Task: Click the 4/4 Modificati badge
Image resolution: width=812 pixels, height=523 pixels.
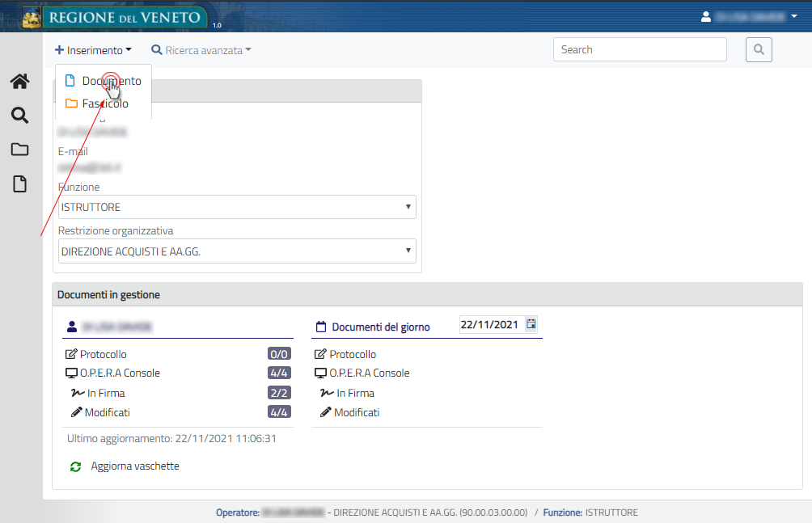Action: click(x=279, y=412)
